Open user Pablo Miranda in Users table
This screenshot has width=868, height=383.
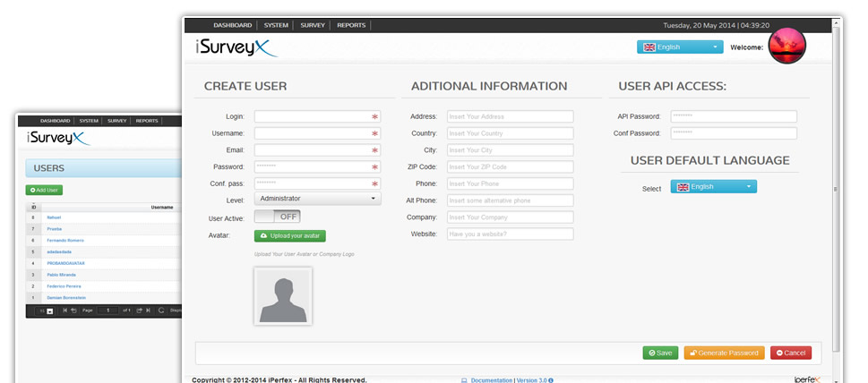62,275
